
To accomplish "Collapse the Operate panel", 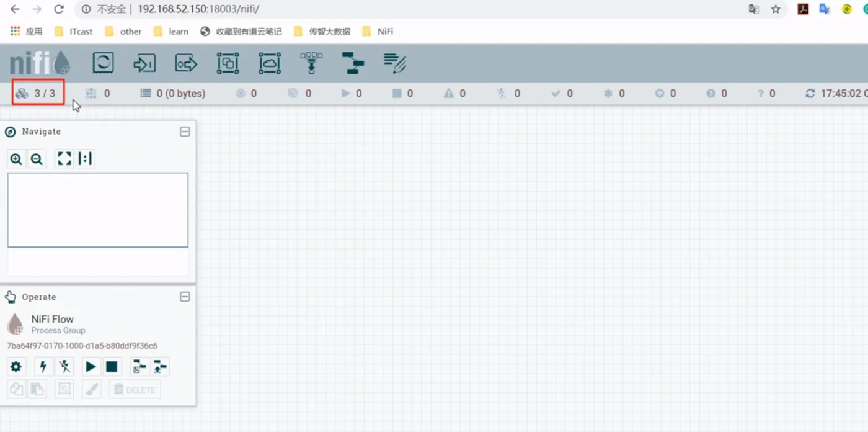I will coord(184,297).
